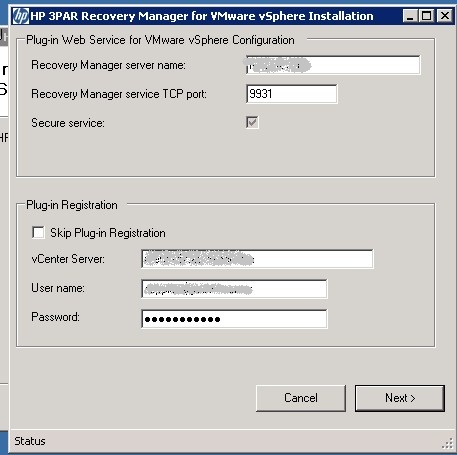Image resolution: width=457 pixels, height=455 pixels.
Task: Enable Skip Plug-in Registration checkbox
Action: pos(38,232)
